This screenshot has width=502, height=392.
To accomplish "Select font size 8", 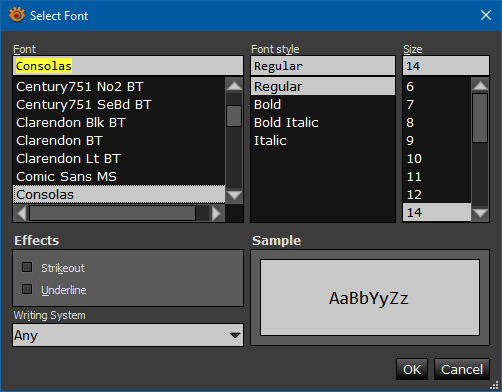I will [437, 123].
